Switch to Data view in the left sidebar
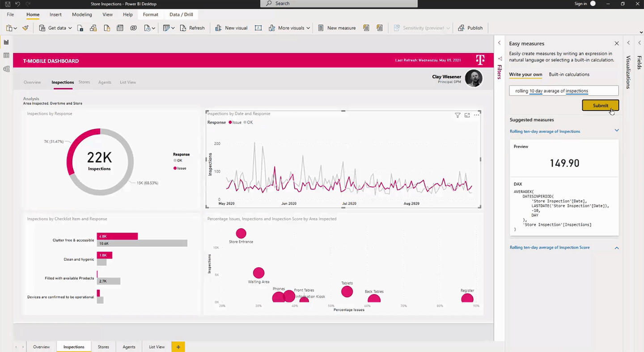 pyautogui.click(x=6, y=55)
